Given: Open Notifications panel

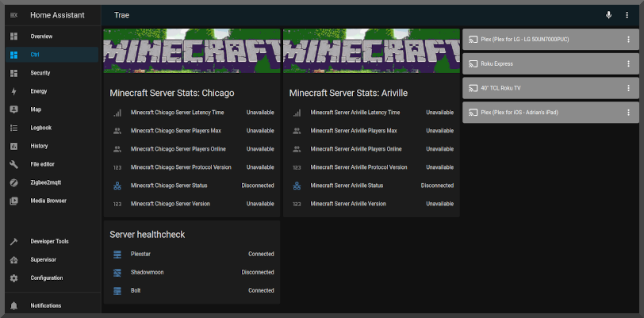Looking at the screenshot, I should (45, 305).
